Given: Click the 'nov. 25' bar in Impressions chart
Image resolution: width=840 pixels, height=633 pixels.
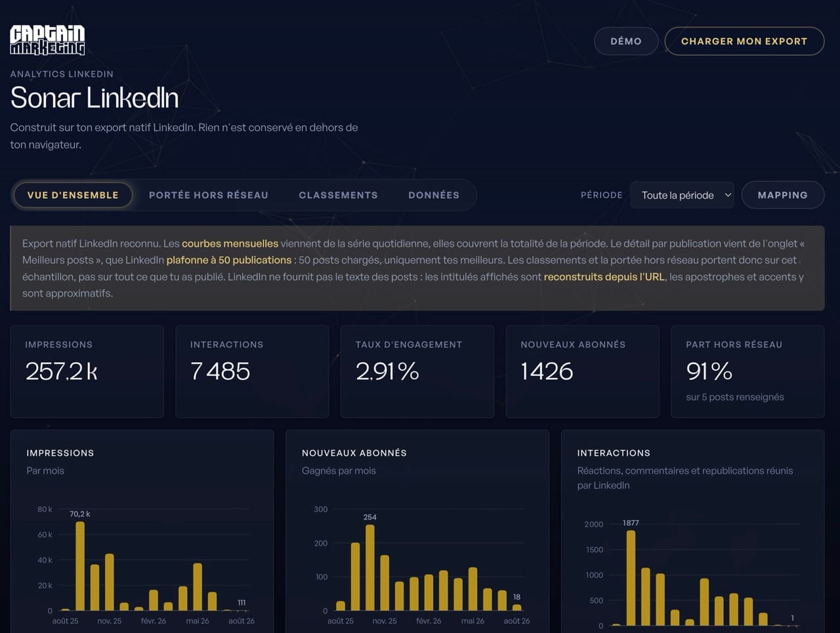Looking at the screenshot, I should click(110, 582).
